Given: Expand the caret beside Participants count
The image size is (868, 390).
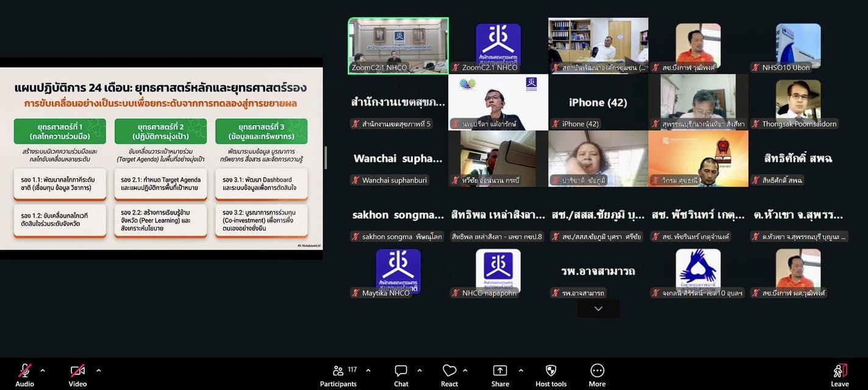Looking at the screenshot, I should (368, 370).
